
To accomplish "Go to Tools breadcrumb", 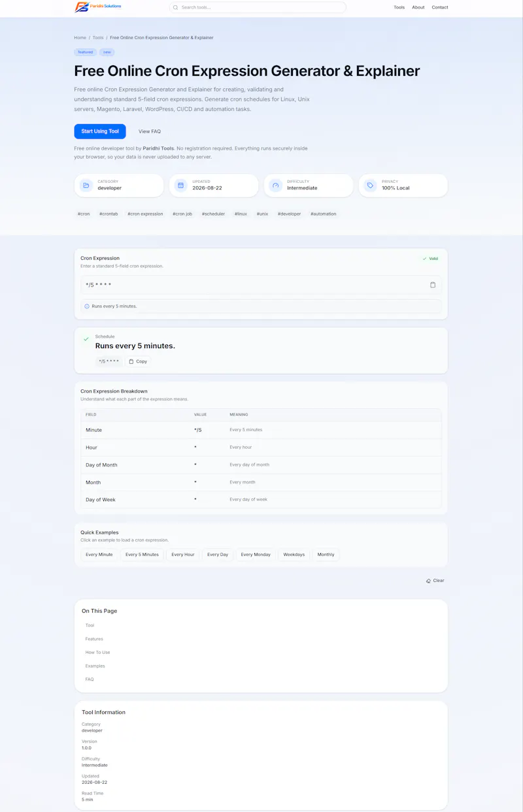I will click(98, 38).
